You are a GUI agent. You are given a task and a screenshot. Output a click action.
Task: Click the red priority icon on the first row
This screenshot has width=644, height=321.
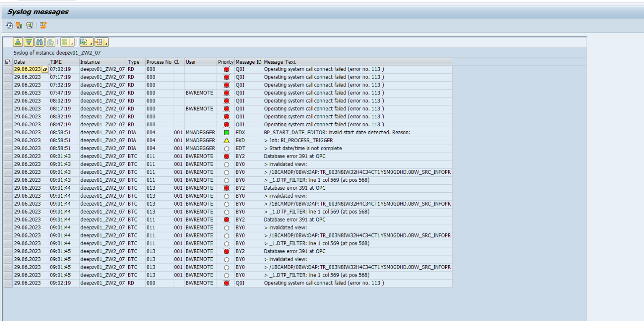pyautogui.click(x=226, y=69)
